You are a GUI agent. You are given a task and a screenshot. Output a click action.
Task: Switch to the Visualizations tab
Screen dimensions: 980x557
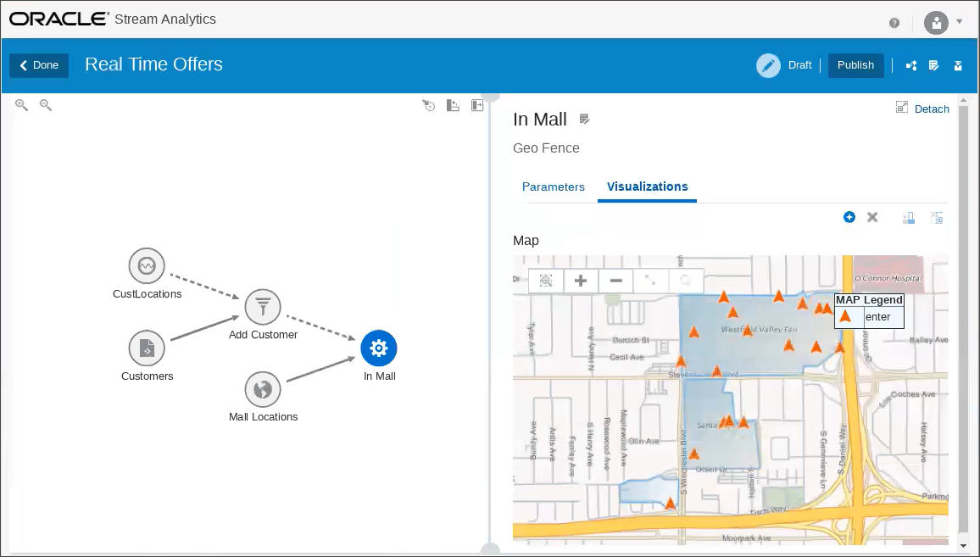(647, 187)
